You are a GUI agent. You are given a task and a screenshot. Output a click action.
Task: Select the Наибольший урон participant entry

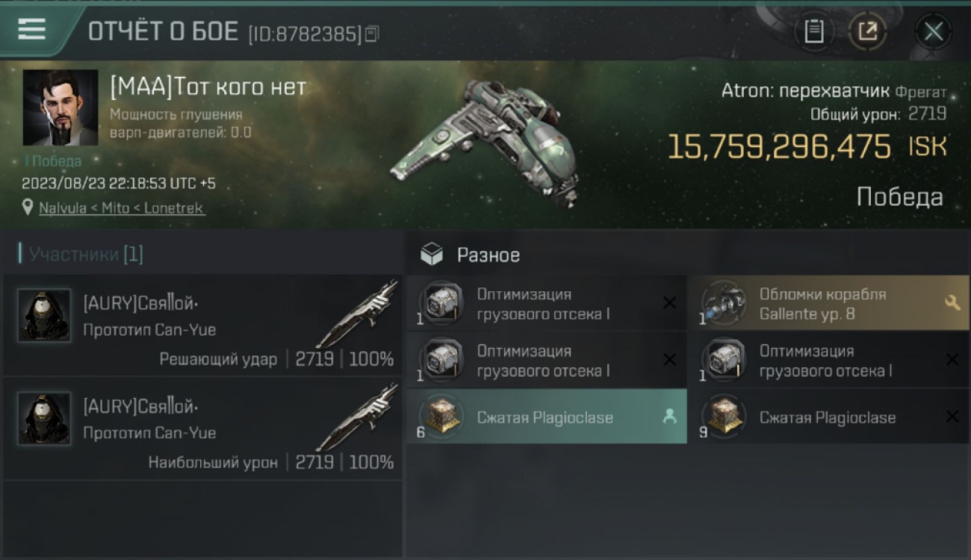[x=202, y=428]
